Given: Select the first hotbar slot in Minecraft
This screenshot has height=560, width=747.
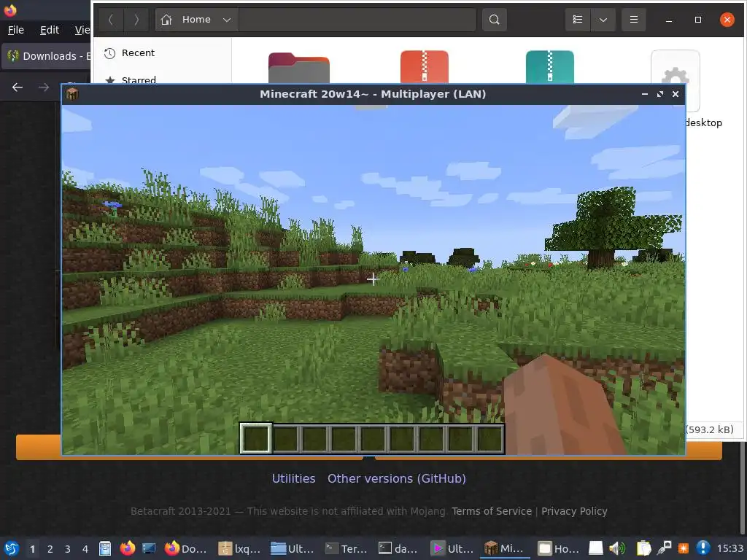Looking at the screenshot, I should (256, 438).
